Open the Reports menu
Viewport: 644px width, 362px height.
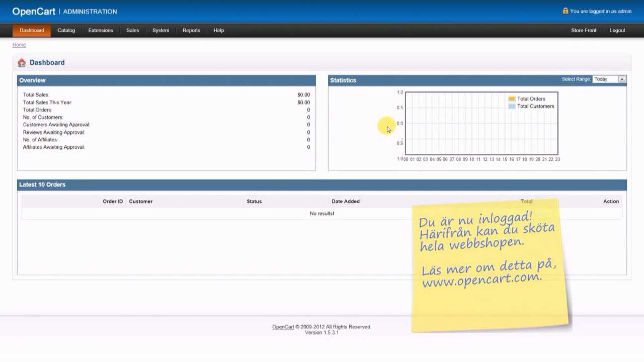tap(191, 30)
